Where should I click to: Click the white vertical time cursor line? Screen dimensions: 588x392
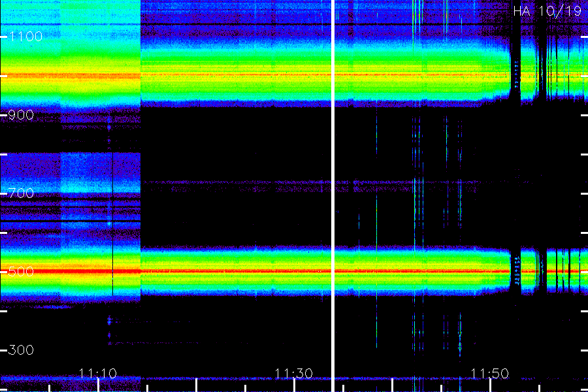[333, 196]
